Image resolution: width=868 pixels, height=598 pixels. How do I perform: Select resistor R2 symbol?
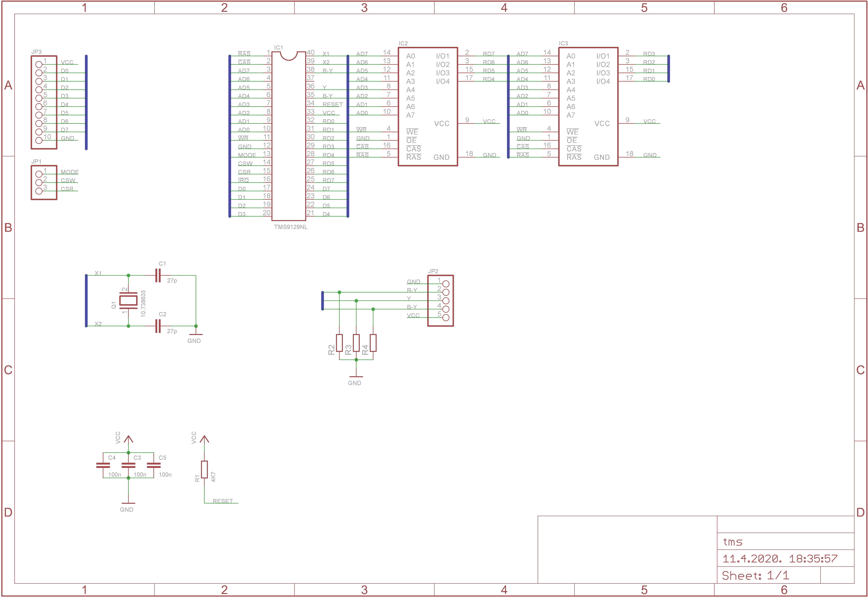(x=339, y=343)
